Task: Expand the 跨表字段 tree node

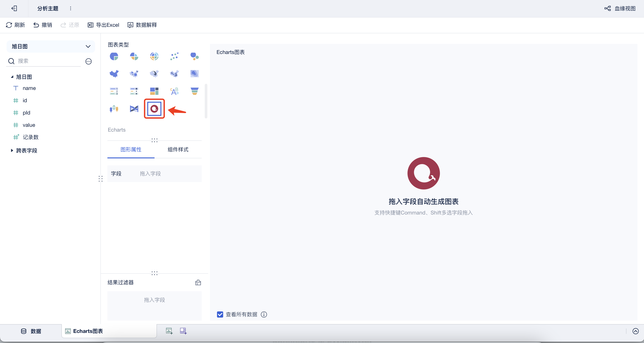Action: 12,150
